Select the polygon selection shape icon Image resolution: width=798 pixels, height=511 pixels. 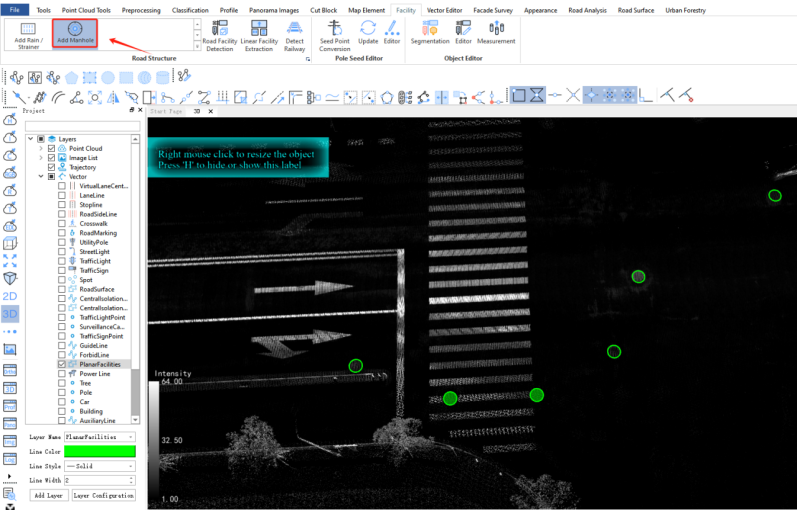click(x=71, y=77)
